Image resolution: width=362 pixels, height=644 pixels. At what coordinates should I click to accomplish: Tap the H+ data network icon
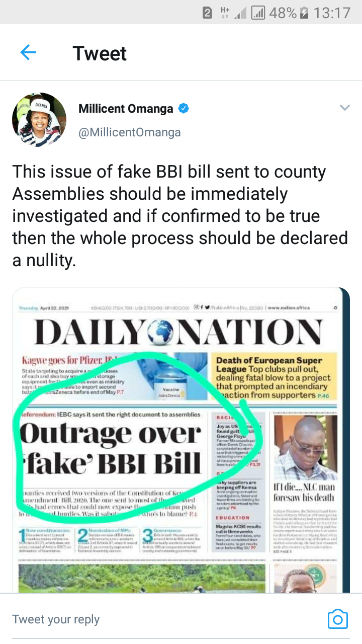[x=225, y=13]
